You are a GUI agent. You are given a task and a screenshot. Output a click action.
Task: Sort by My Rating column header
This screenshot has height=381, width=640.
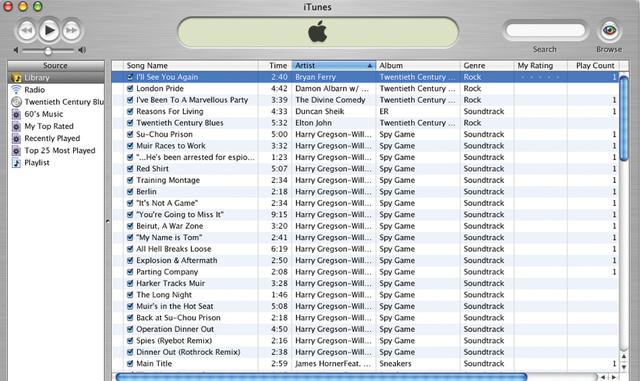[x=540, y=65]
